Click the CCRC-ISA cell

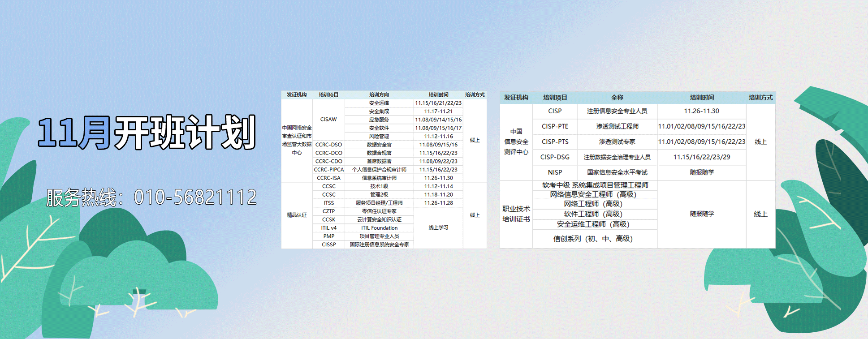pos(328,178)
